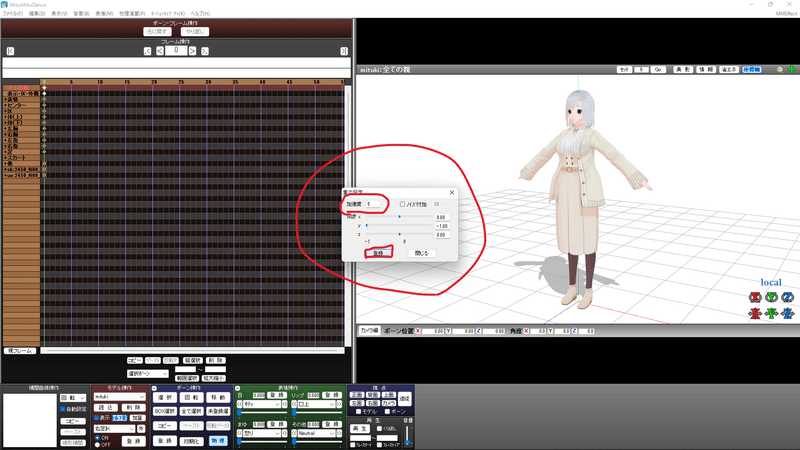Click left arrow beside まゆ morph dropdown

[239, 433]
